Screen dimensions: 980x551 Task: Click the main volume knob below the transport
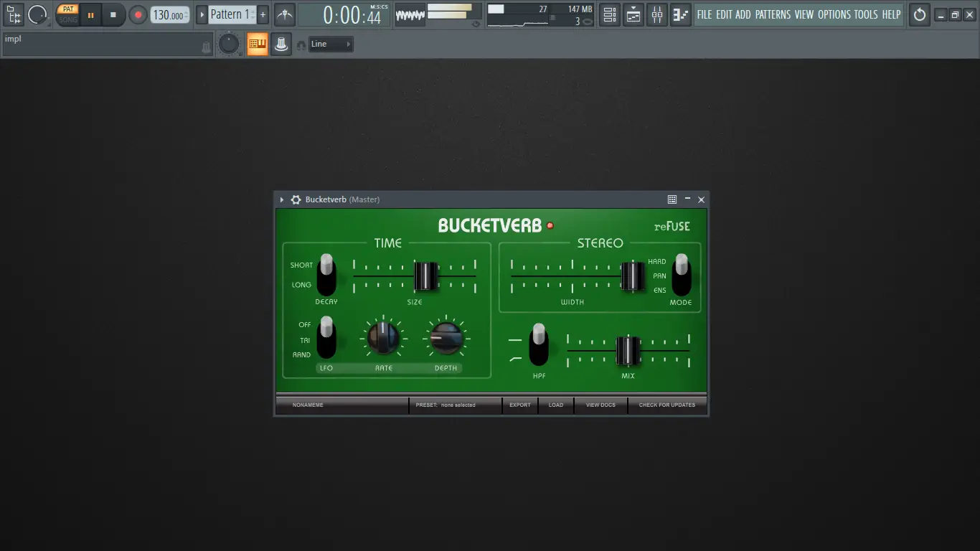[229, 44]
